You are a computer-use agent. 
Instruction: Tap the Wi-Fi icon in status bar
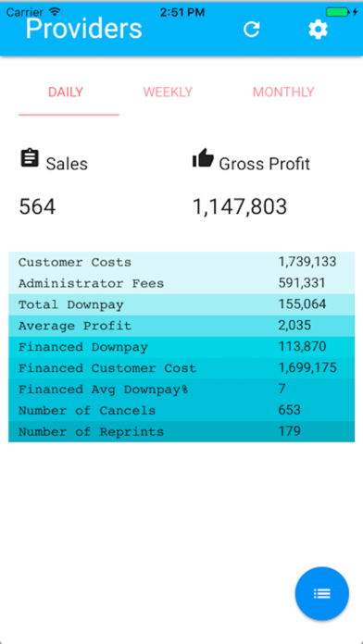point(54,11)
